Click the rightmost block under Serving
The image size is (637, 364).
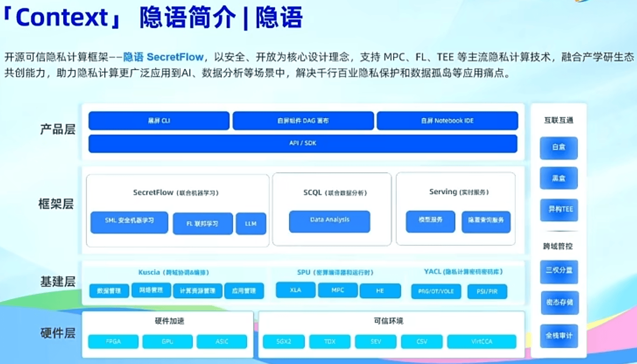(486, 222)
